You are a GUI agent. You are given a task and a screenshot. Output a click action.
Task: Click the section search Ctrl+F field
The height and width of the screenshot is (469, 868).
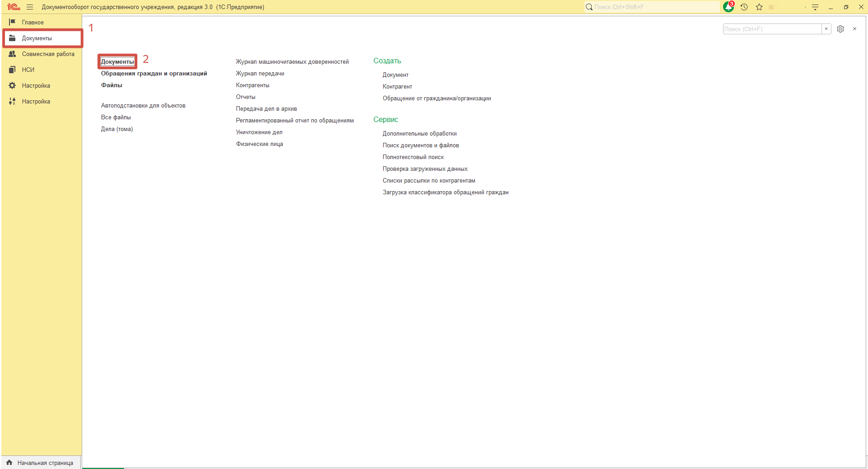[772, 29]
